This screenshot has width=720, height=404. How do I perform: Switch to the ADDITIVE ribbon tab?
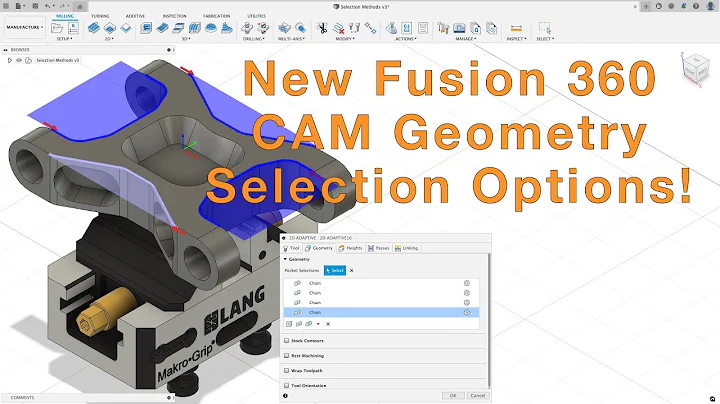(x=135, y=16)
